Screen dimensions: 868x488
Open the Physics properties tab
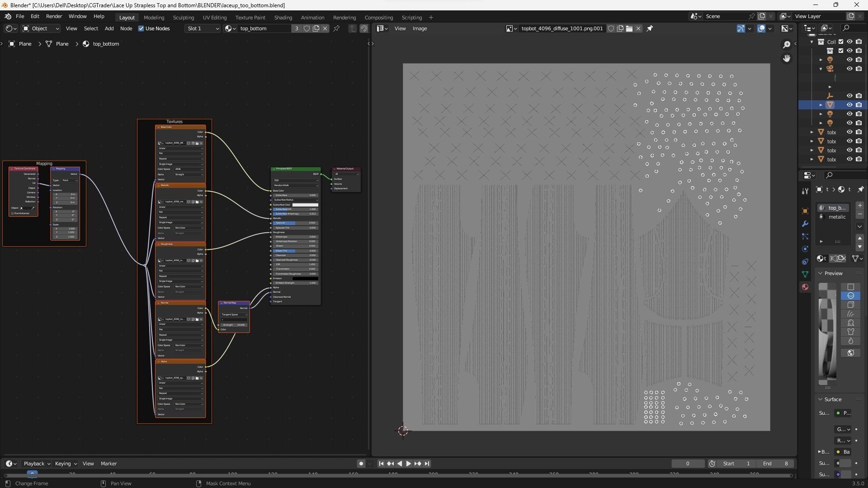805,249
